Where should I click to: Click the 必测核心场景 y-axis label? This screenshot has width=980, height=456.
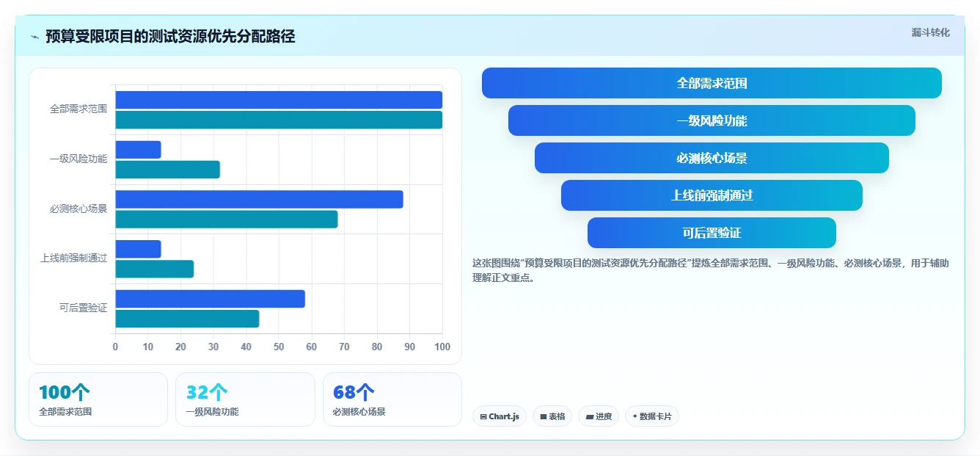(x=78, y=209)
